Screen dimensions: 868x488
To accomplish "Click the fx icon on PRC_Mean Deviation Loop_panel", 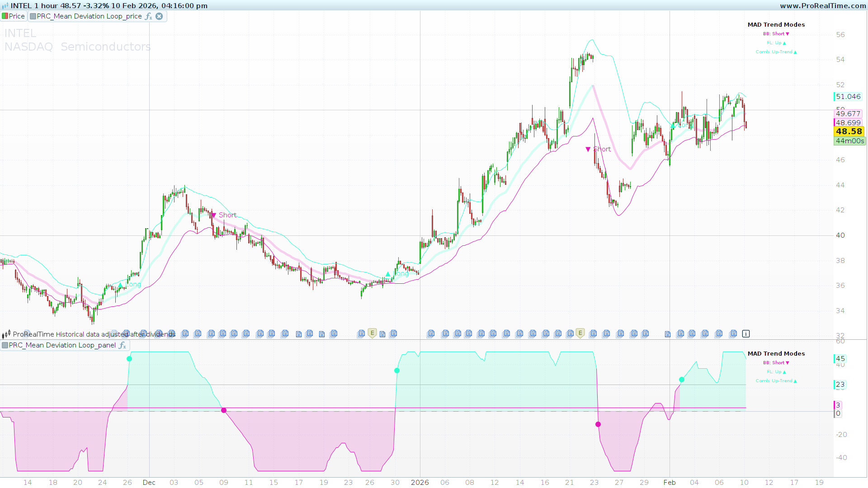I will 122,345.
